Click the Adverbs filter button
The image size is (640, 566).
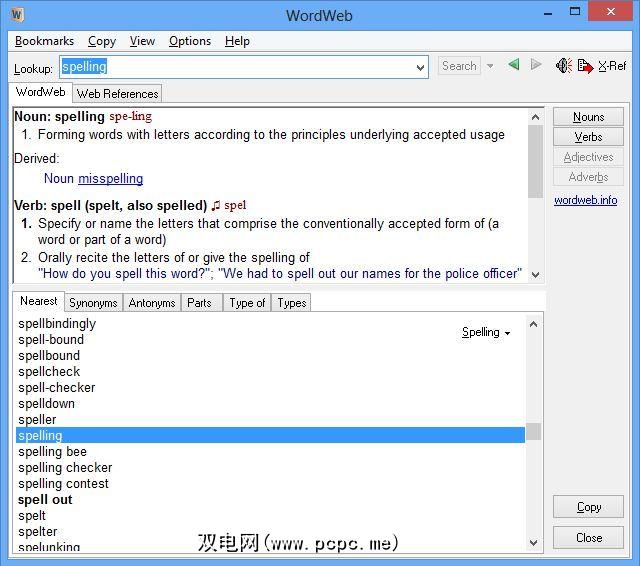pyautogui.click(x=588, y=177)
